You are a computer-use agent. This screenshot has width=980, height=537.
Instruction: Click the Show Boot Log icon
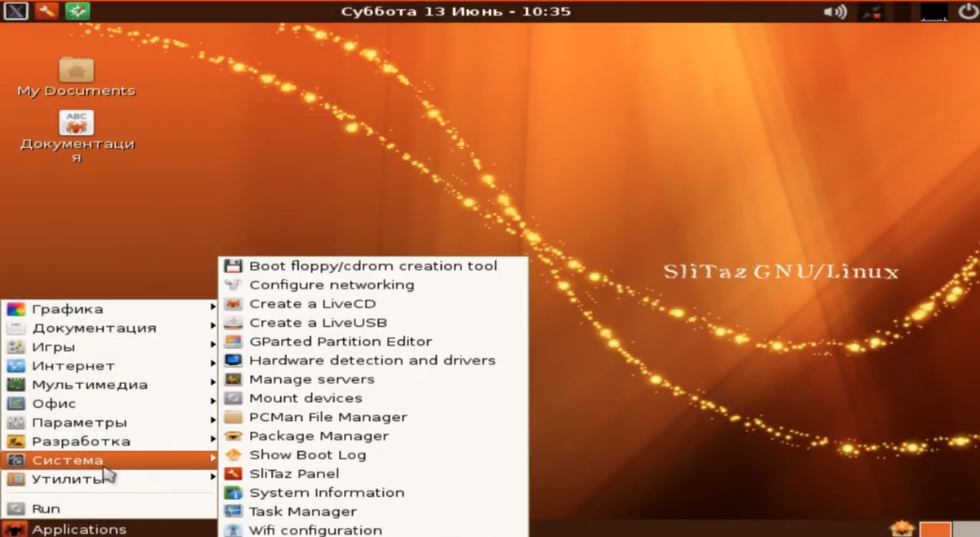click(x=234, y=454)
